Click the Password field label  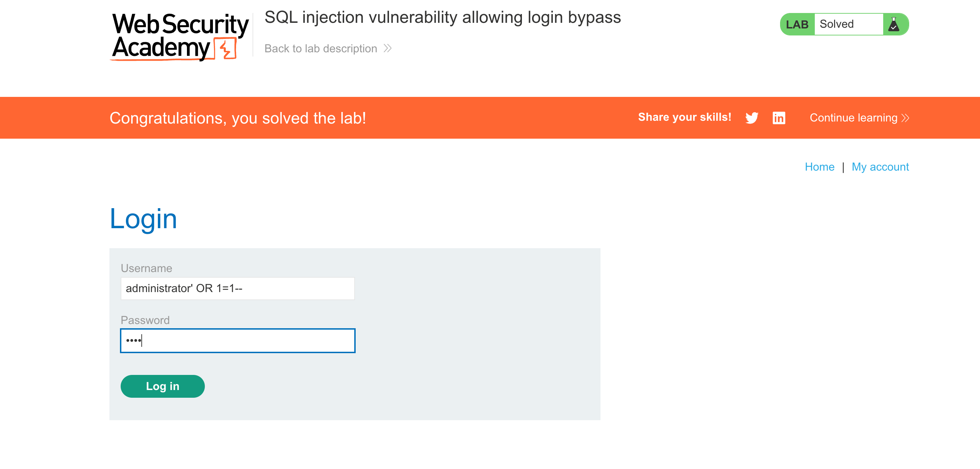click(145, 320)
